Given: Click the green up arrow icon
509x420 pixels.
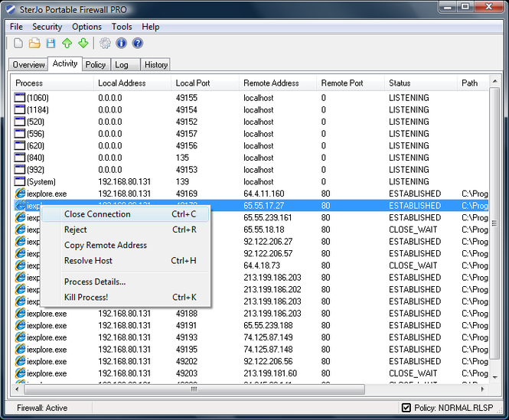Looking at the screenshot, I should (x=67, y=43).
